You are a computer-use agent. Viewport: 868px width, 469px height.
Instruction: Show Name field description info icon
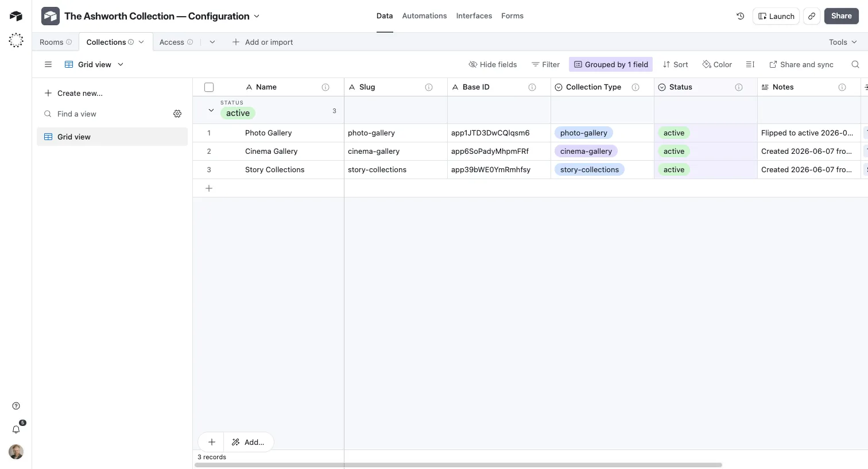point(325,87)
